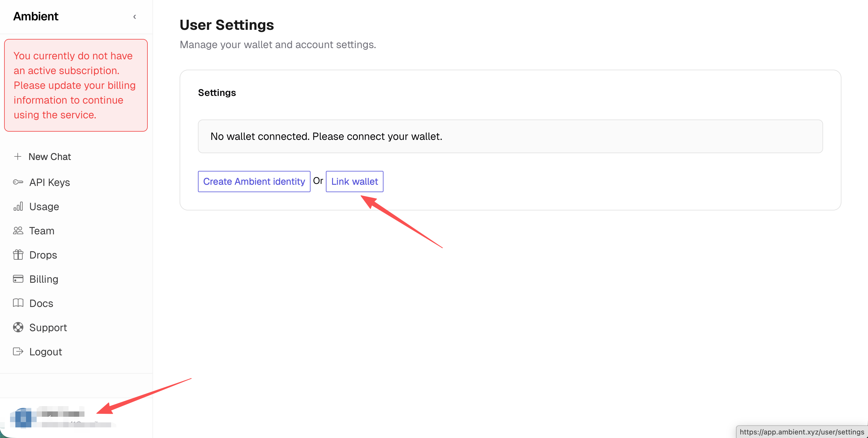Click the Link wallet button
The height and width of the screenshot is (438, 868).
tap(354, 182)
